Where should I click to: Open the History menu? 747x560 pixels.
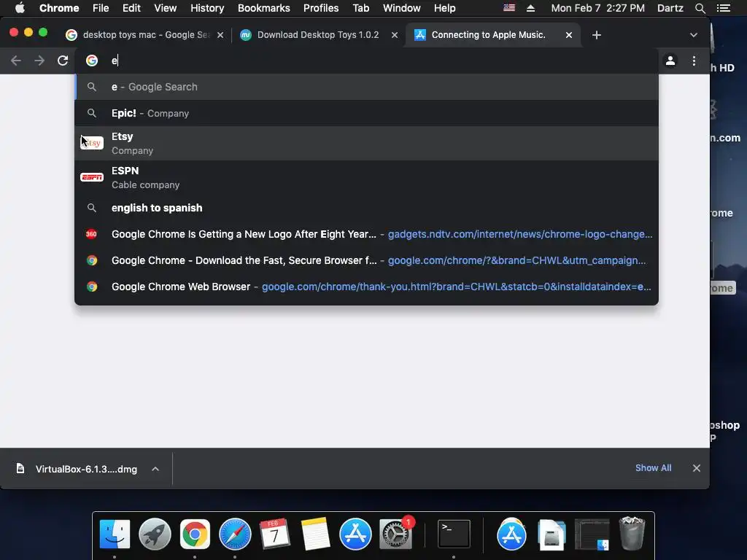click(x=207, y=8)
